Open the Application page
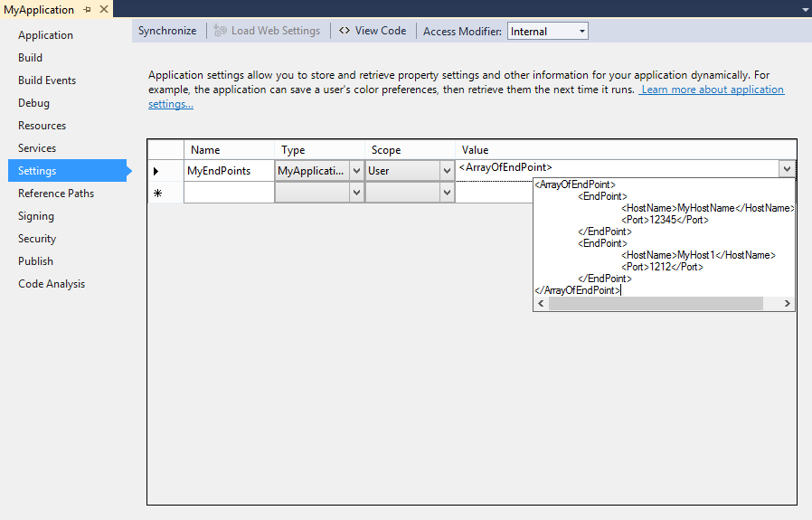 (x=45, y=35)
